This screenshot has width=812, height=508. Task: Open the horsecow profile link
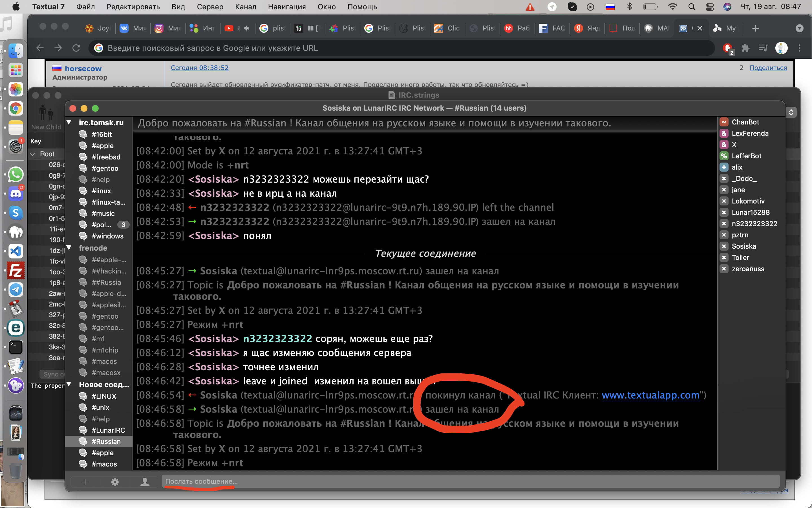(x=83, y=69)
